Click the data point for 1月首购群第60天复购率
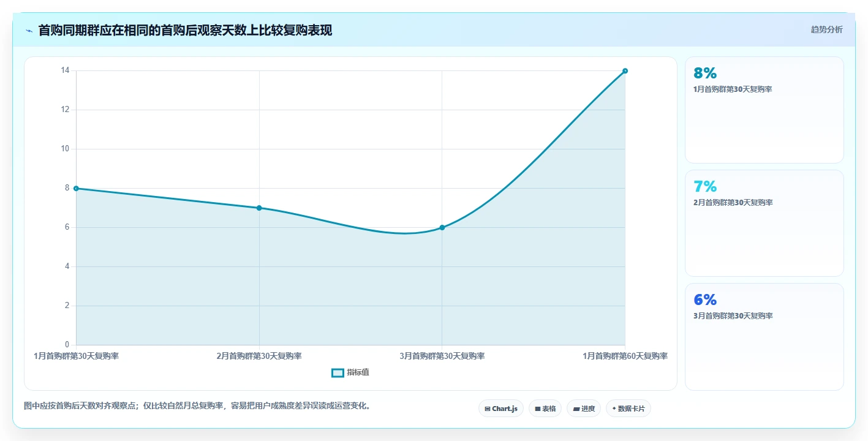The width and height of the screenshot is (868, 441). point(625,71)
